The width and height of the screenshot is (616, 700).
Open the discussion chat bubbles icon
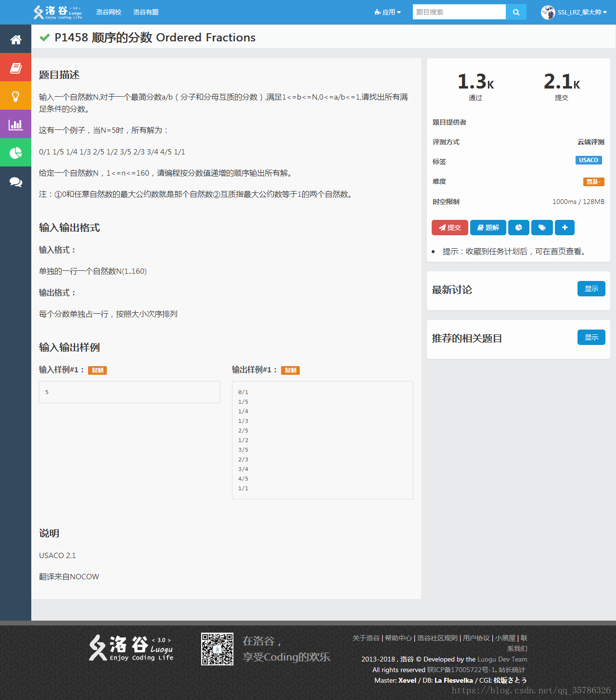[15, 182]
